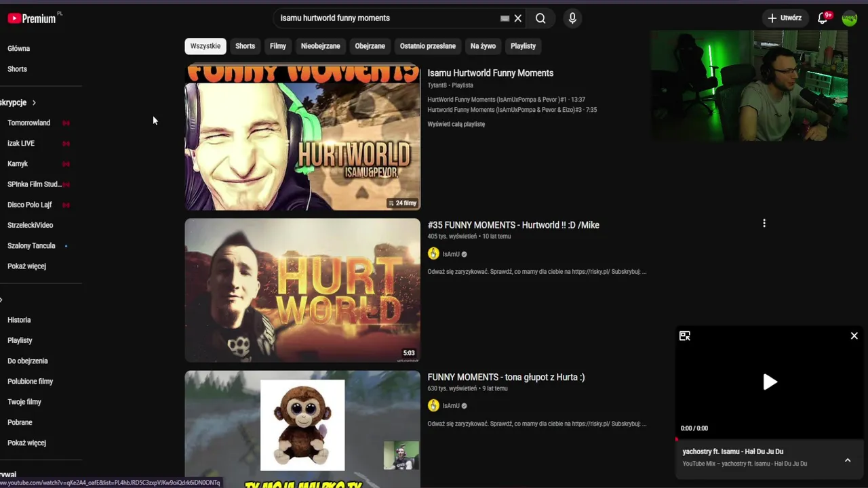Seek on the miniplayer progress bar
The image size is (868, 488).
click(x=770, y=439)
